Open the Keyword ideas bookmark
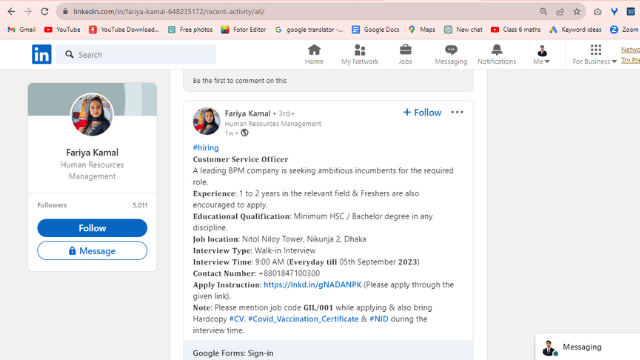Screen dimensions: 640x360 [x=576, y=29]
